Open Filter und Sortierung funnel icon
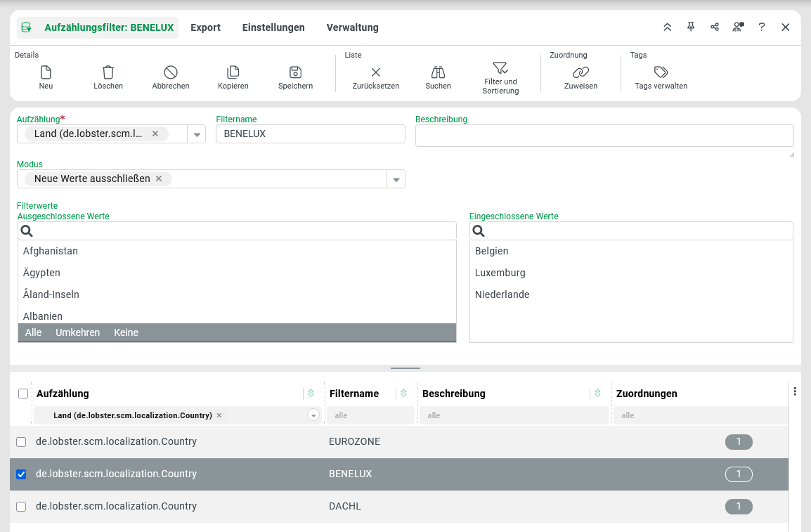Screen dimensions: 811x532 pyautogui.click(x=500, y=68)
